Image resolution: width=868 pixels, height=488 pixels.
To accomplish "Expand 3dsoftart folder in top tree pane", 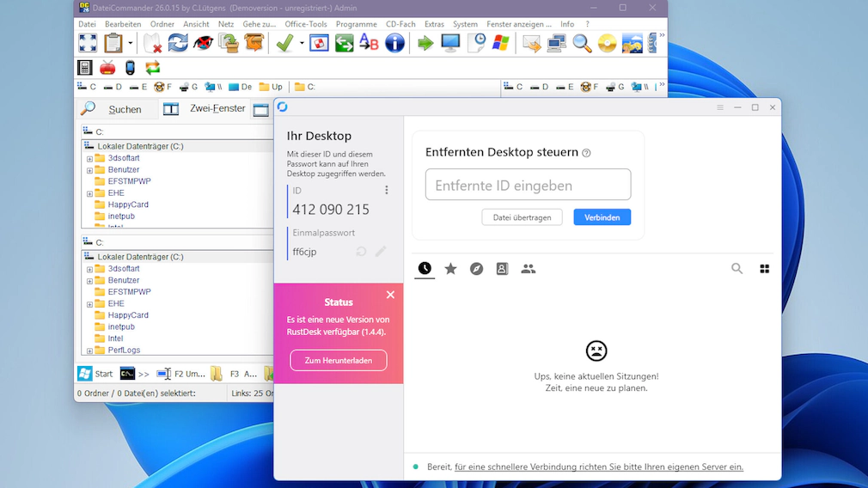I will (89, 159).
